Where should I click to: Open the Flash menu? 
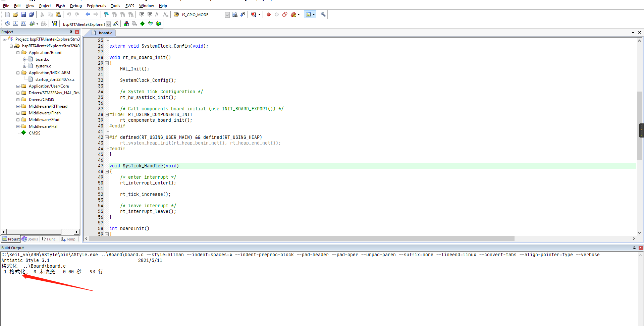[x=60, y=6]
